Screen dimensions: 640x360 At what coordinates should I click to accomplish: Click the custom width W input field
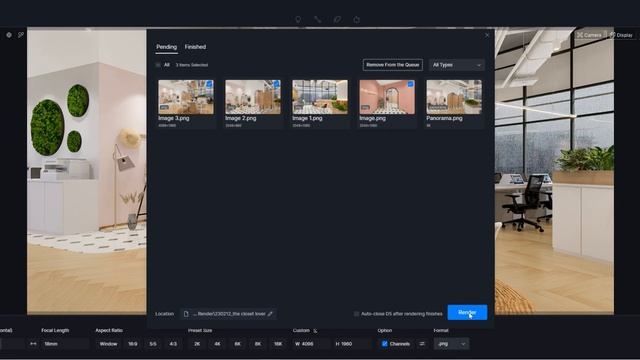(312, 344)
